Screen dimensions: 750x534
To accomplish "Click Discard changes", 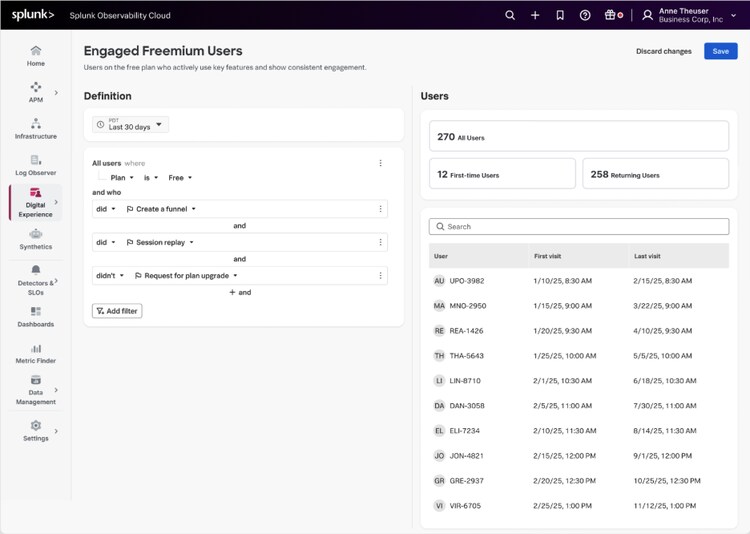I will pyautogui.click(x=663, y=51).
